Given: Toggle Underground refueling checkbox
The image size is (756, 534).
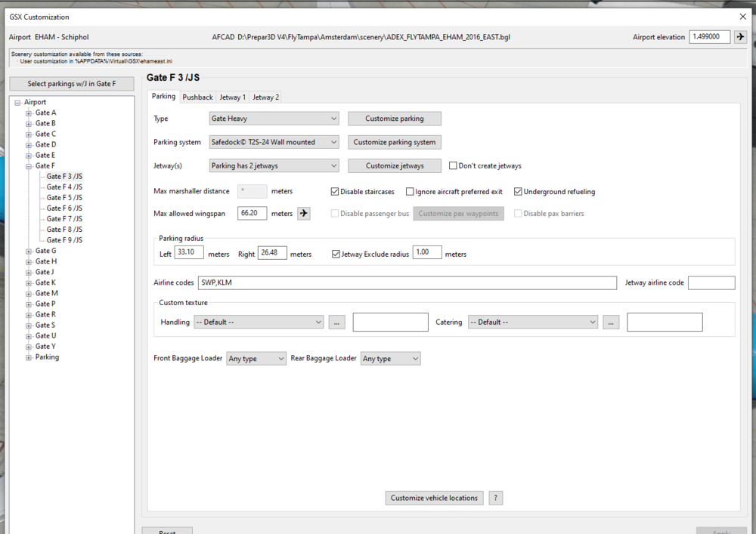Looking at the screenshot, I should (x=519, y=192).
